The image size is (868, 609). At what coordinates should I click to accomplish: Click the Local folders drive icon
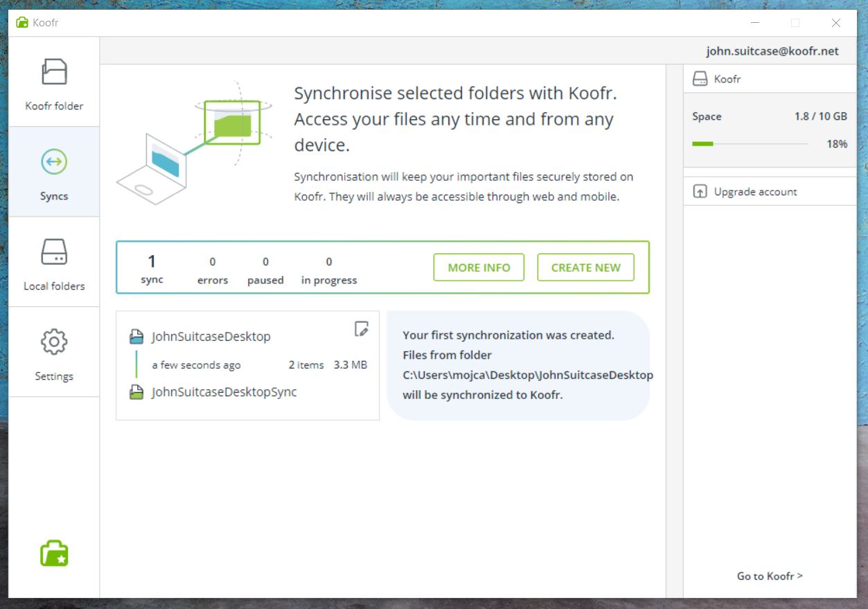point(54,252)
